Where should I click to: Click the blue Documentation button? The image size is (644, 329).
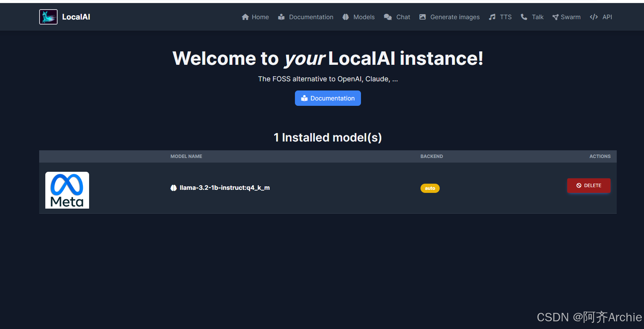point(328,98)
